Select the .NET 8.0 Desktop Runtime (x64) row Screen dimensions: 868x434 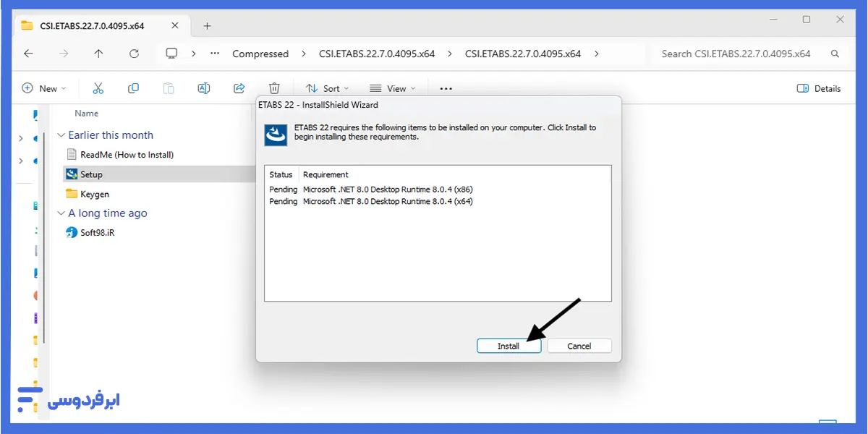click(x=371, y=201)
